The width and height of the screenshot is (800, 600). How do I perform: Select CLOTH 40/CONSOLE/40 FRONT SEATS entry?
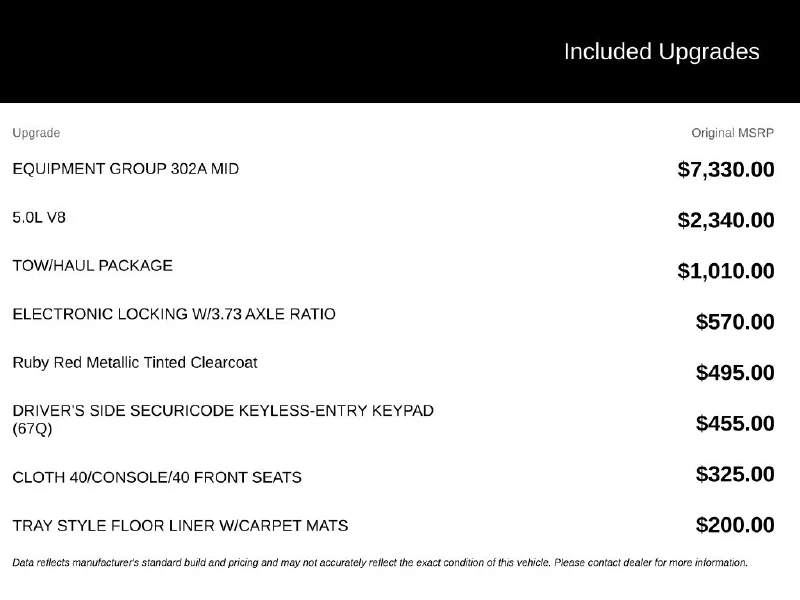(x=157, y=478)
